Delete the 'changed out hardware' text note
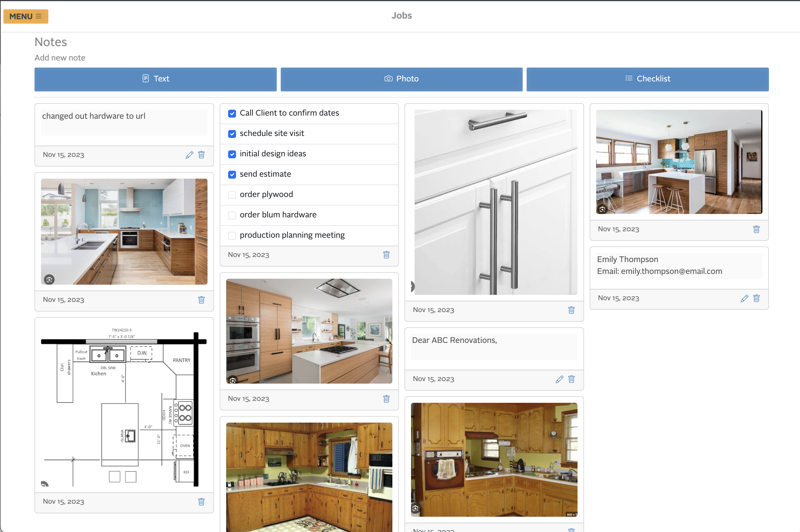This screenshot has height=532, width=800. 201,155
